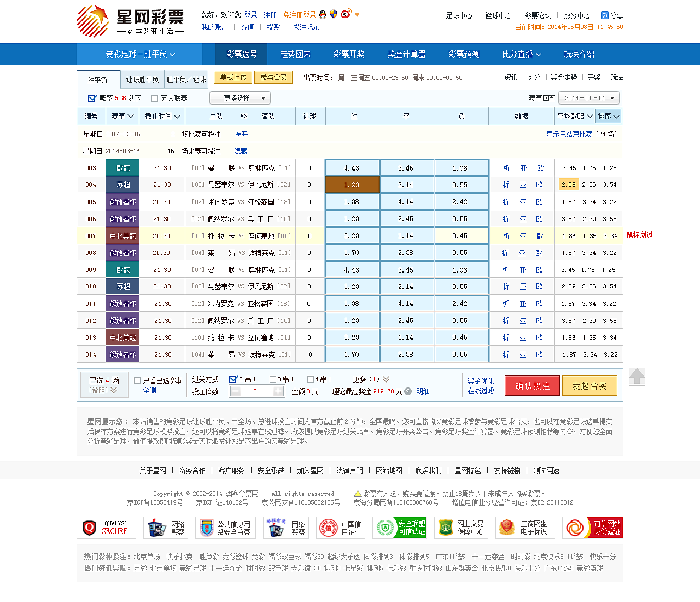The height and width of the screenshot is (602, 700).
Task: Log in with the Sina Weibo icon
Action: tap(345, 14)
